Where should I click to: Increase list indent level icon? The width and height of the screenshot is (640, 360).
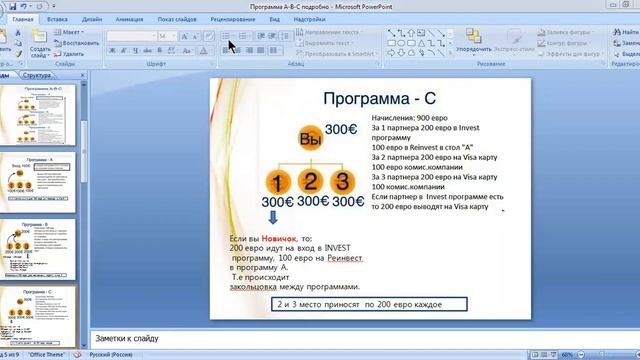tap(272, 36)
